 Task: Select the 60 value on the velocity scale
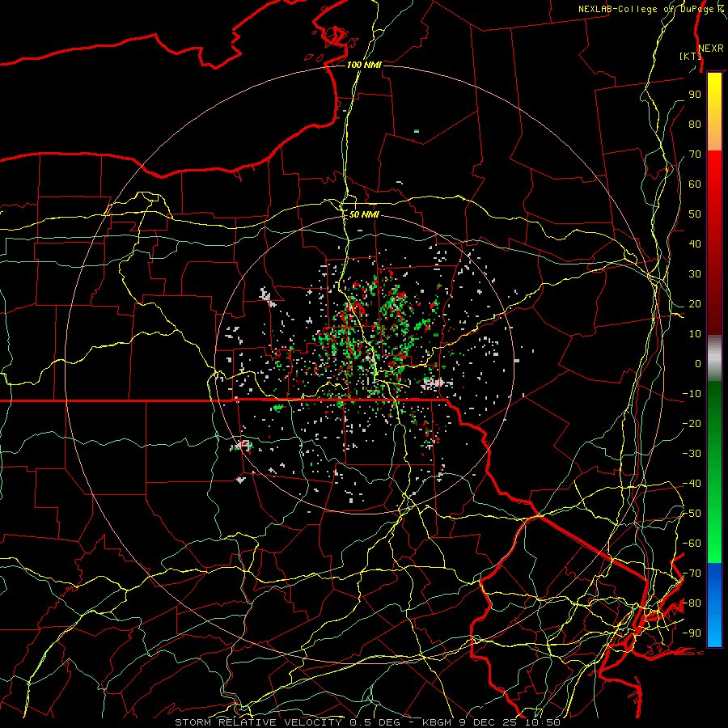695,184
